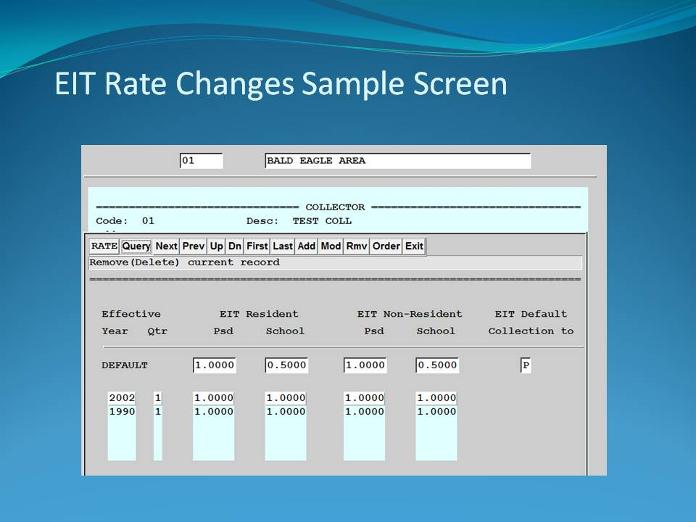This screenshot has width=696, height=522.
Task: Select the default EIT Non-Resident Psd field
Action: 365,365
